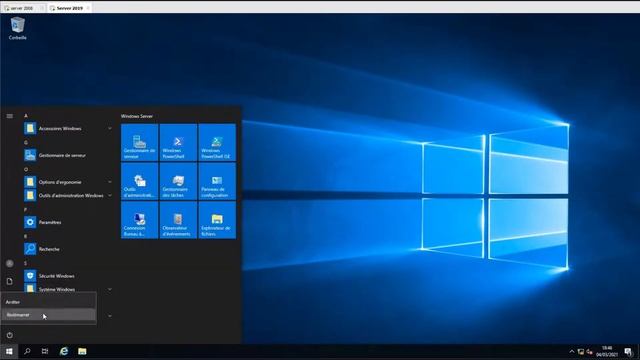Click the Windows Server tile group header

[x=137, y=116]
